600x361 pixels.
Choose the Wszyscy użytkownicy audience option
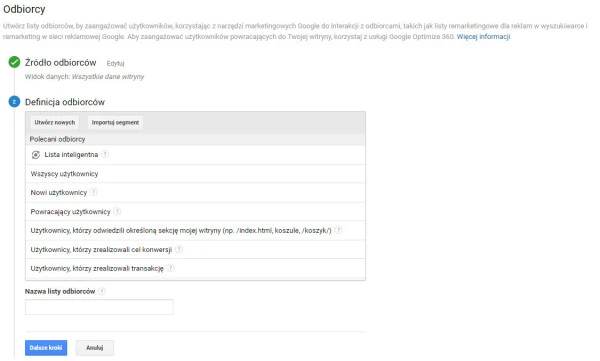click(195, 174)
